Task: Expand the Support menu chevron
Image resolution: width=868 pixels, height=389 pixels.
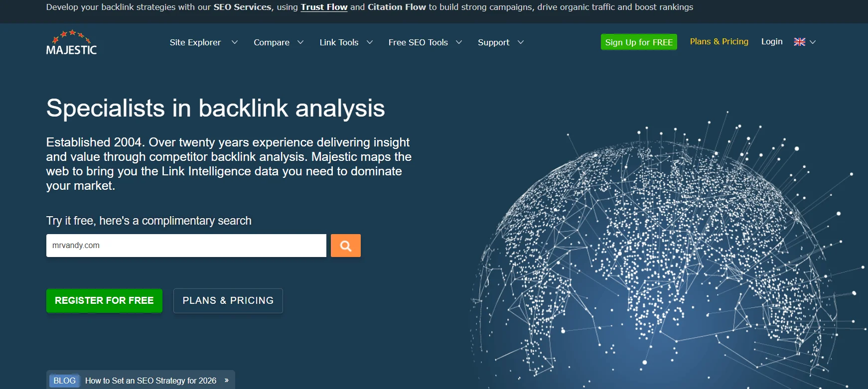Action: tap(521, 42)
